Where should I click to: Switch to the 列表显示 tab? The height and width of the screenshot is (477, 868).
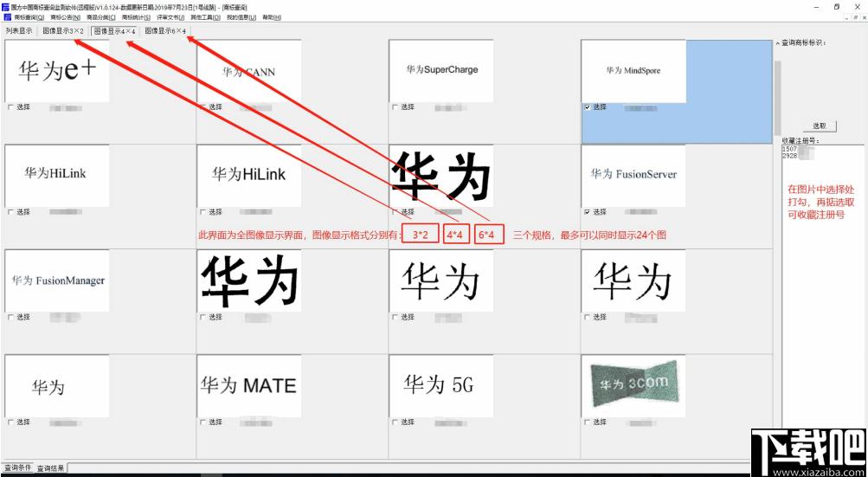tap(19, 31)
